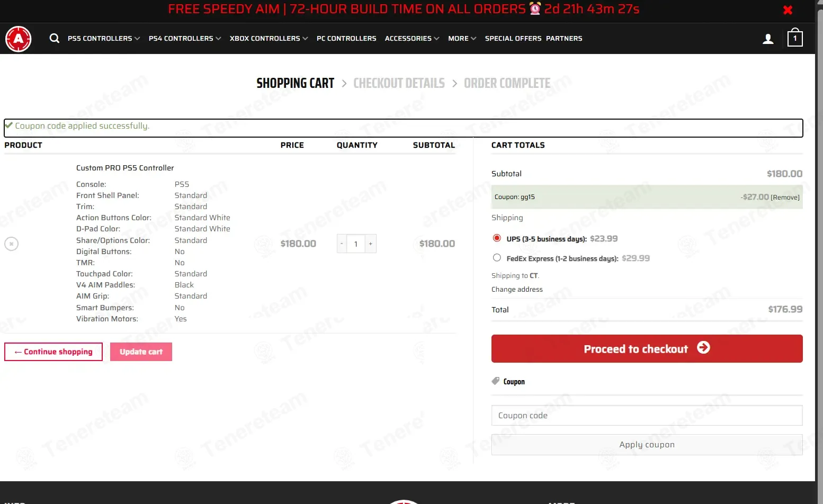Click Update cart button
Viewport: 823px width, 504px height.
point(141,352)
